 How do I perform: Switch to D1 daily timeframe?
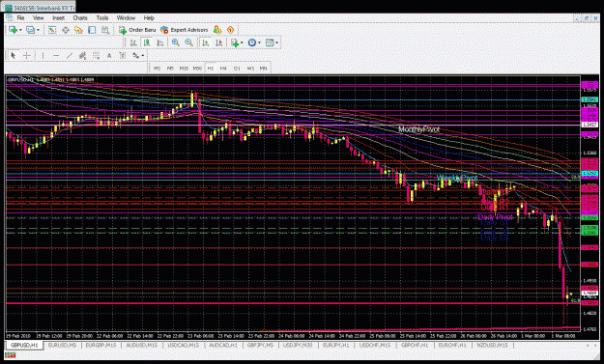coord(237,69)
